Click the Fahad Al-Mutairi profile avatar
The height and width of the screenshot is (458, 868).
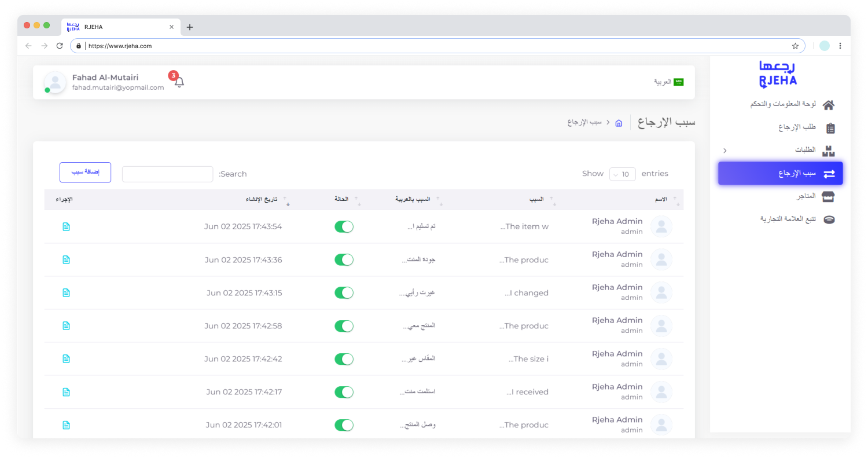[55, 82]
